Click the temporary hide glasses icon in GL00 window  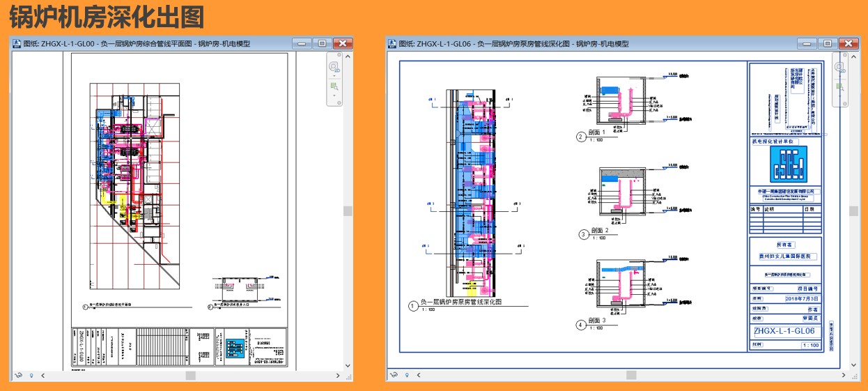point(20,375)
